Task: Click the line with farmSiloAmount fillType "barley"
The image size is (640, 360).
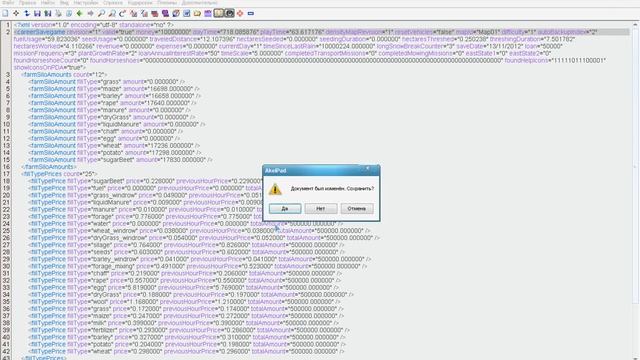Action: [x=114, y=96]
